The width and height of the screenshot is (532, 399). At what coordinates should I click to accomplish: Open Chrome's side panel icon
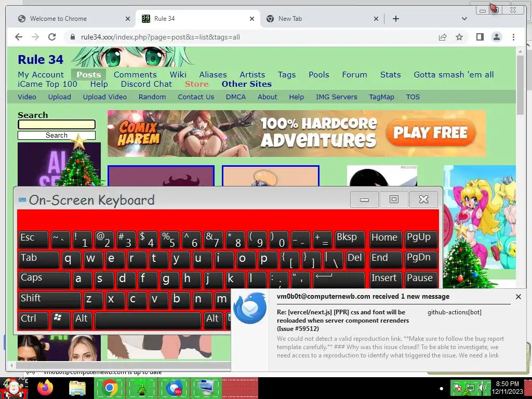click(480, 37)
